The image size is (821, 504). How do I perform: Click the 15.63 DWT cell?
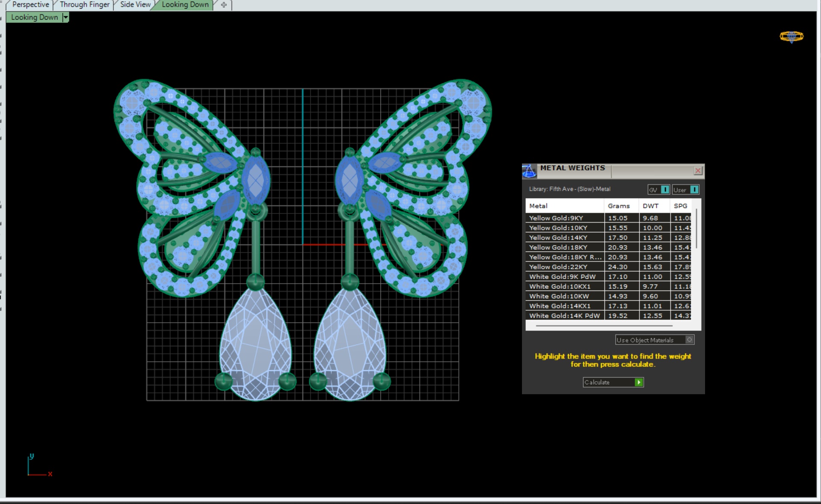[x=655, y=267]
